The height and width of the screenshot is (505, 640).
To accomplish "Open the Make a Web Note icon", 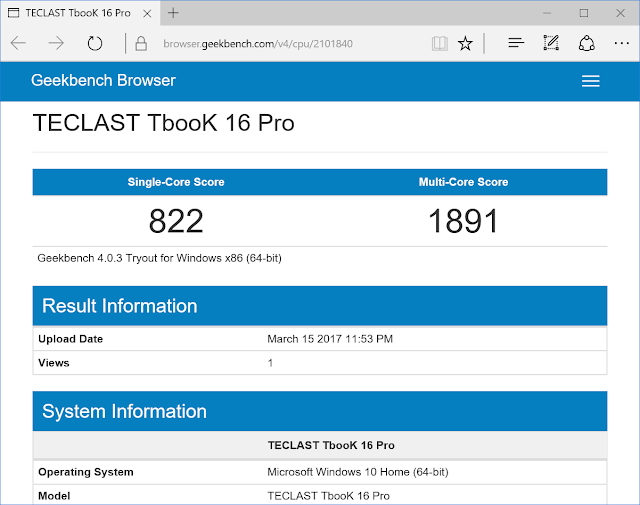I will coord(551,42).
